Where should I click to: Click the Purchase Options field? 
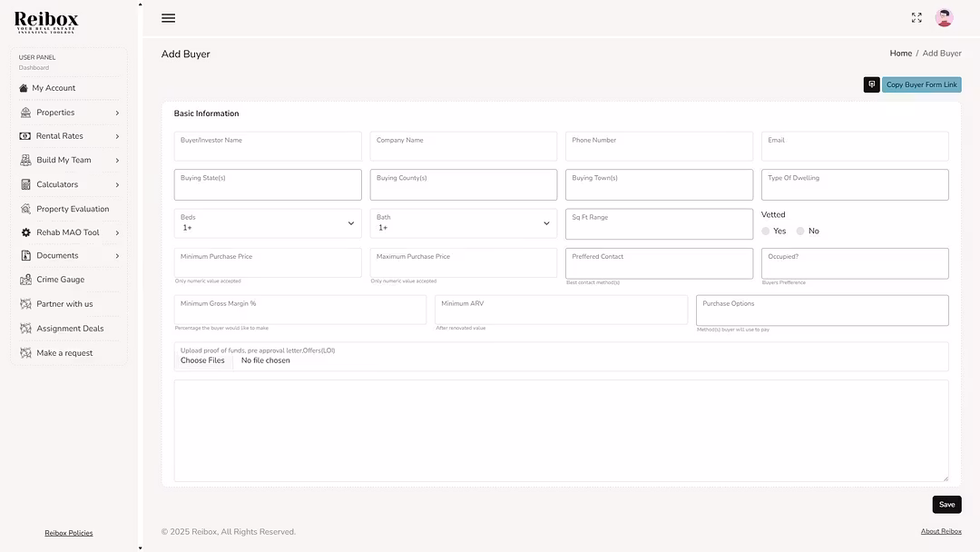point(822,310)
